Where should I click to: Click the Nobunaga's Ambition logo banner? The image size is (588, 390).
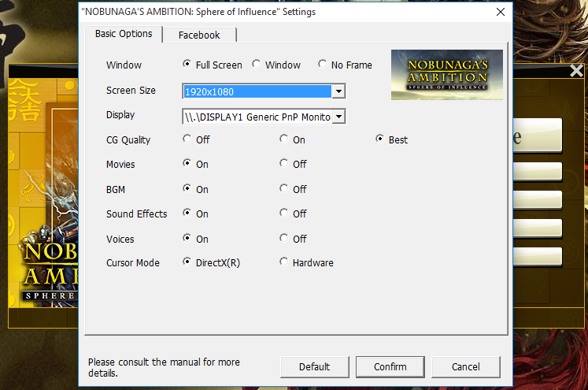click(447, 75)
